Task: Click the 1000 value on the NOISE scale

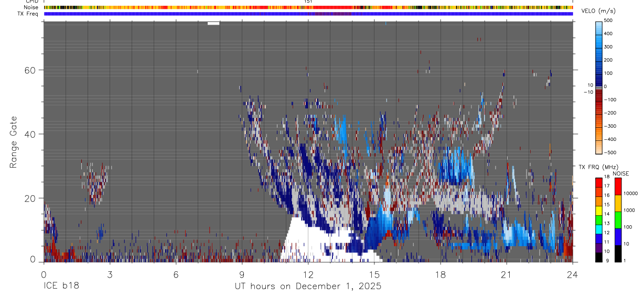Action: coord(629,210)
